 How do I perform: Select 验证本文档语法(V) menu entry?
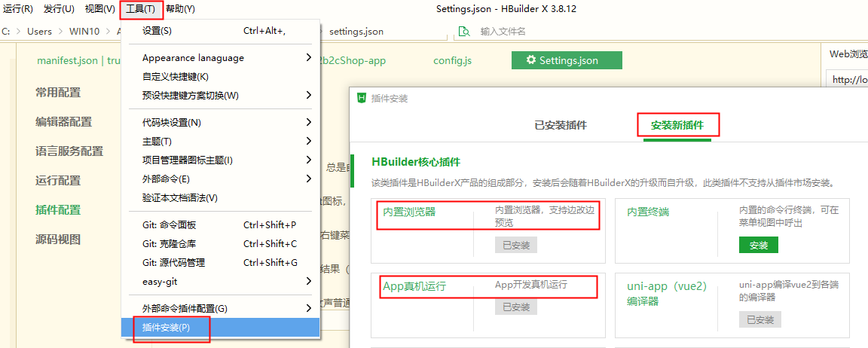(220, 197)
